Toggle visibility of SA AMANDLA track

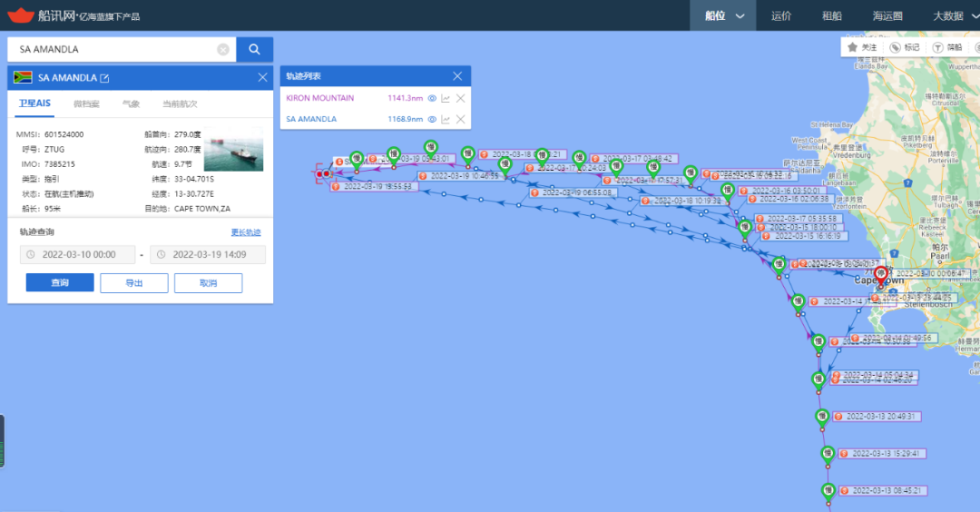[x=432, y=120]
